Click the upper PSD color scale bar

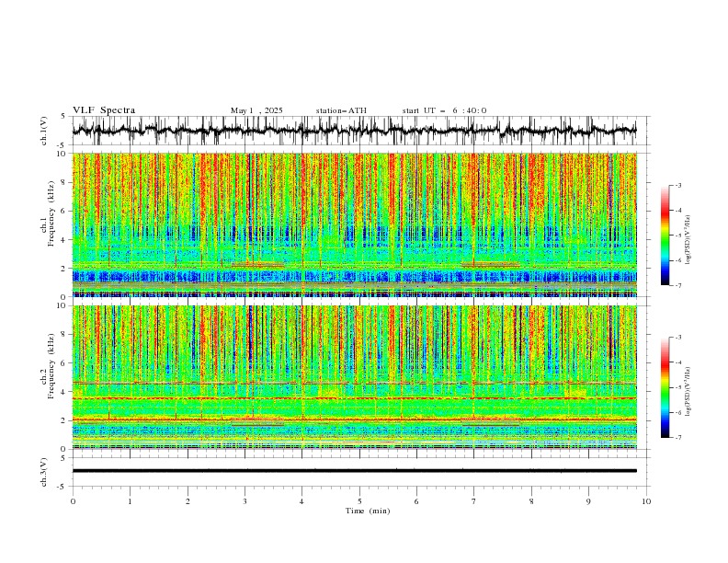click(x=665, y=236)
